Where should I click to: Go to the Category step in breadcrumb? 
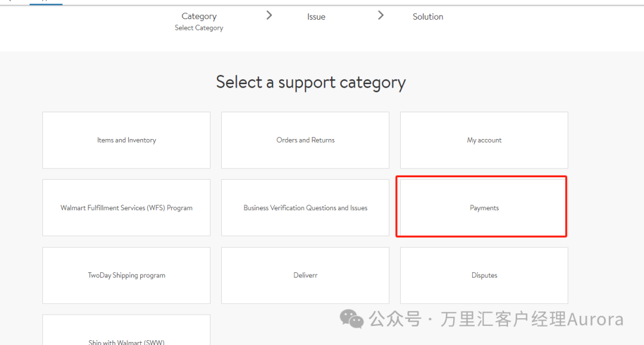(199, 17)
